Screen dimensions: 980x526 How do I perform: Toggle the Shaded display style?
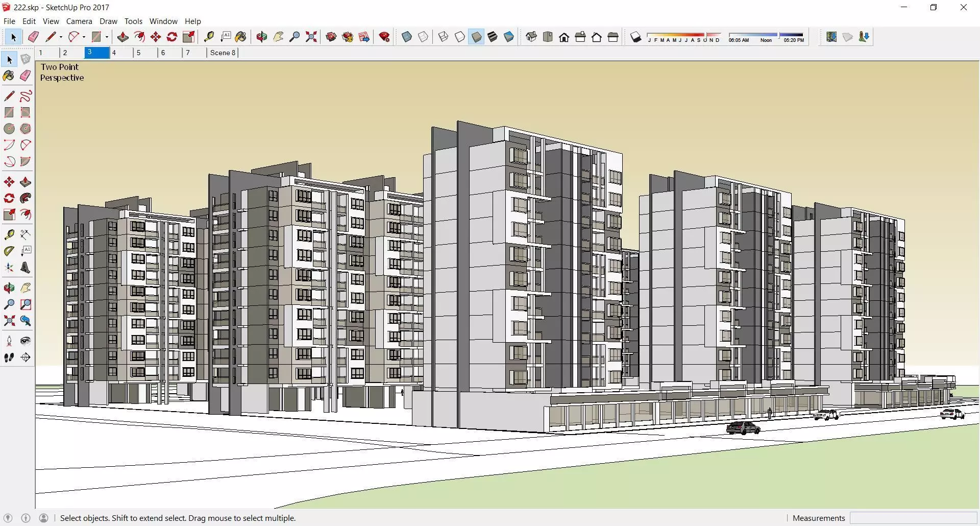pyautogui.click(x=476, y=37)
